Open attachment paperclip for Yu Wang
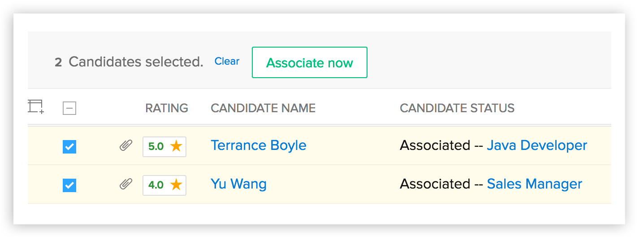Viewport: 644px width, 246px height. pyautogui.click(x=126, y=184)
